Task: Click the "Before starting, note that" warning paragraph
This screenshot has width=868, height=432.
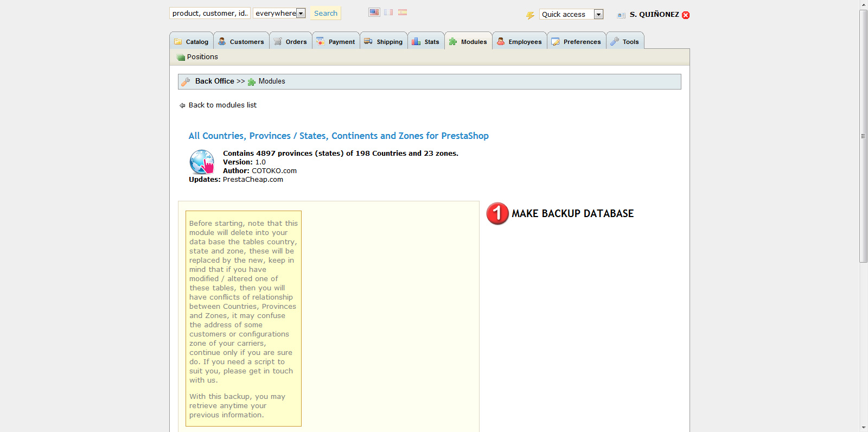Action: point(243,302)
